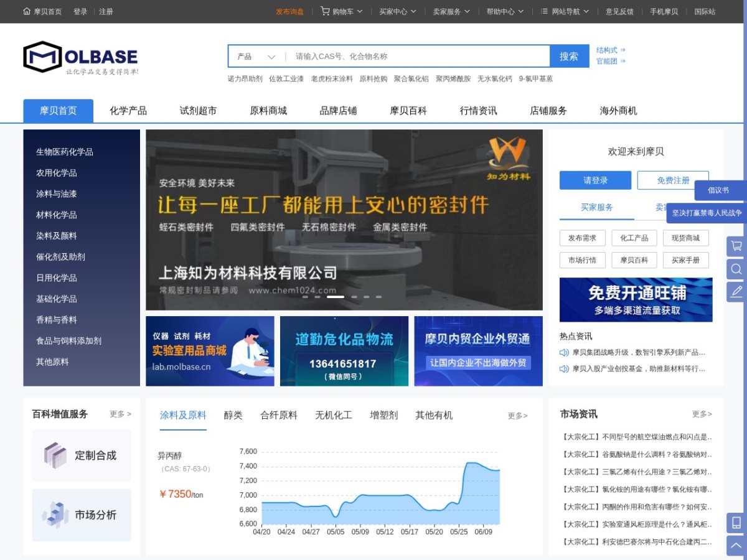Viewport: 747px width, 560px height.
Task: Click the 市场分析 service icon
Action: (55, 515)
